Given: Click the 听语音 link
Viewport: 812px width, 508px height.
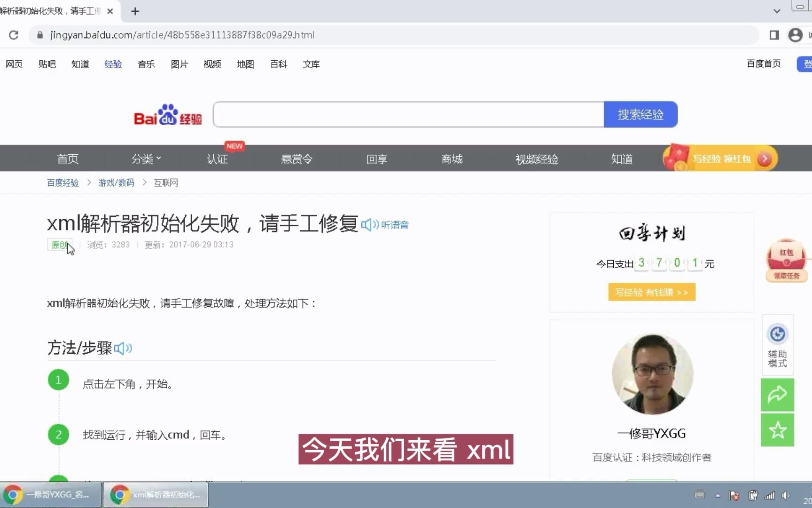Looking at the screenshot, I should pos(395,225).
